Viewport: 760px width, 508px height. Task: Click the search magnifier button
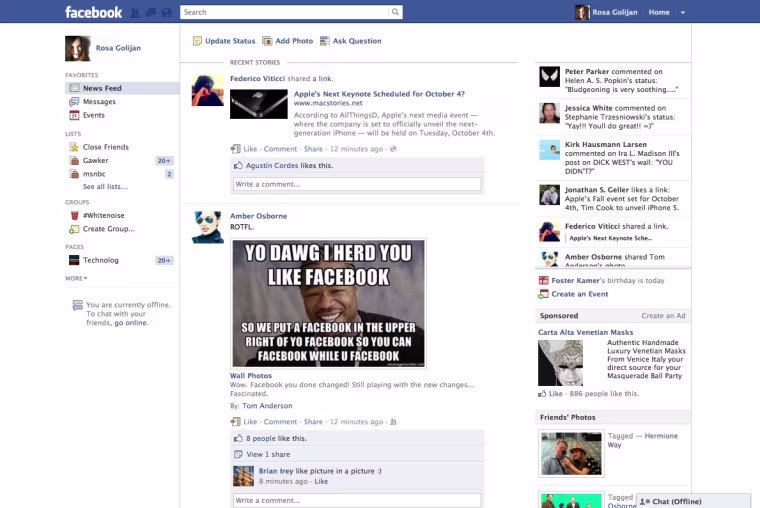point(396,12)
